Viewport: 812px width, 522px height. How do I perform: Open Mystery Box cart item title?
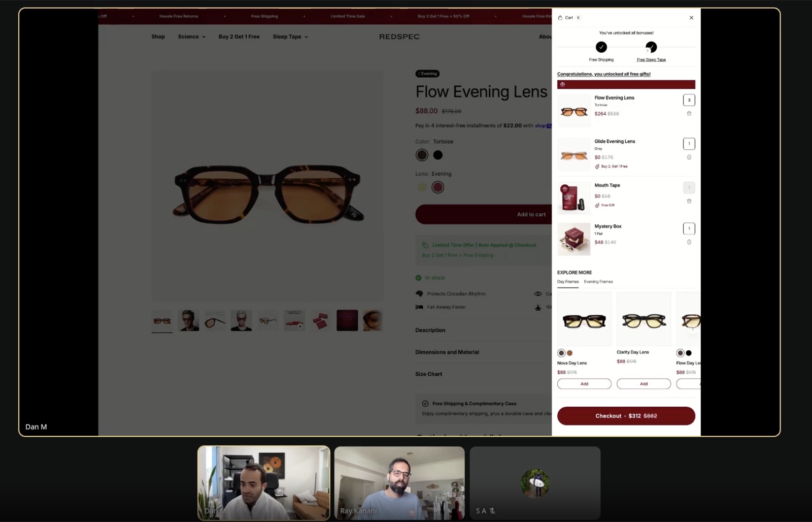tap(608, 226)
